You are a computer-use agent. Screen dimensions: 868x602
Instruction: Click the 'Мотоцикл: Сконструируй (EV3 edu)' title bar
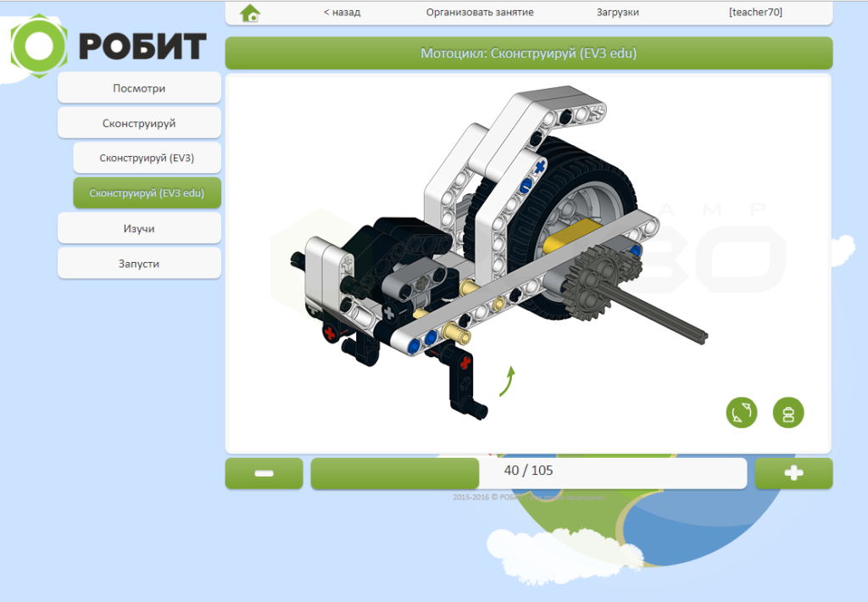[528, 53]
